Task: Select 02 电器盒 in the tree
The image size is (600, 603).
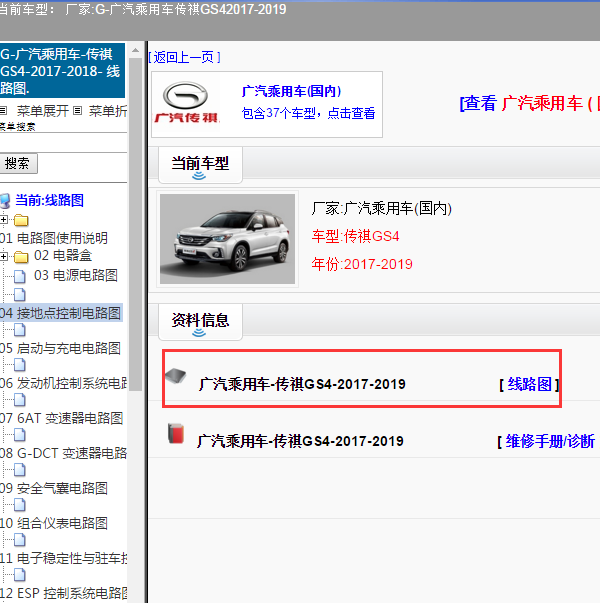Action: (x=63, y=255)
